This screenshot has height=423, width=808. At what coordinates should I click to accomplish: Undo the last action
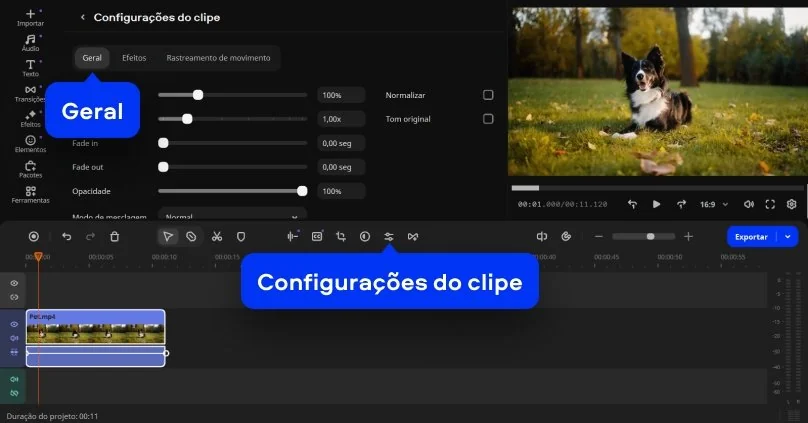[66, 236]
